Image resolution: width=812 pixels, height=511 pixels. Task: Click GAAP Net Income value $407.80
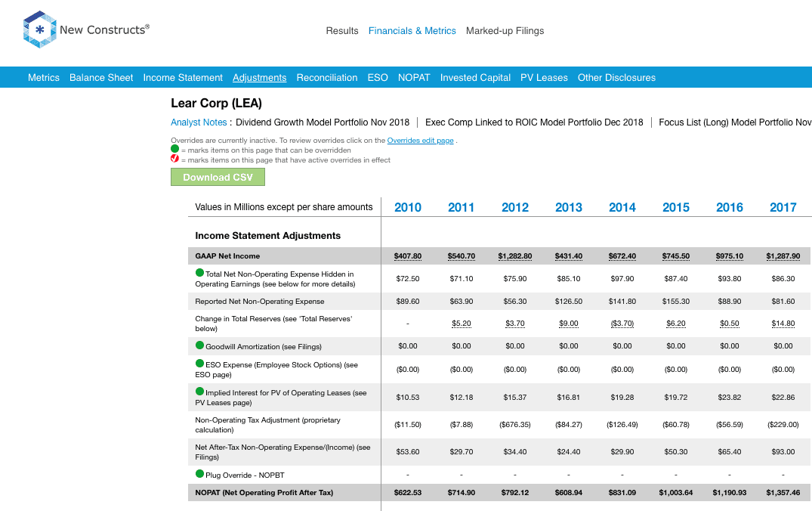coord(408,256)
